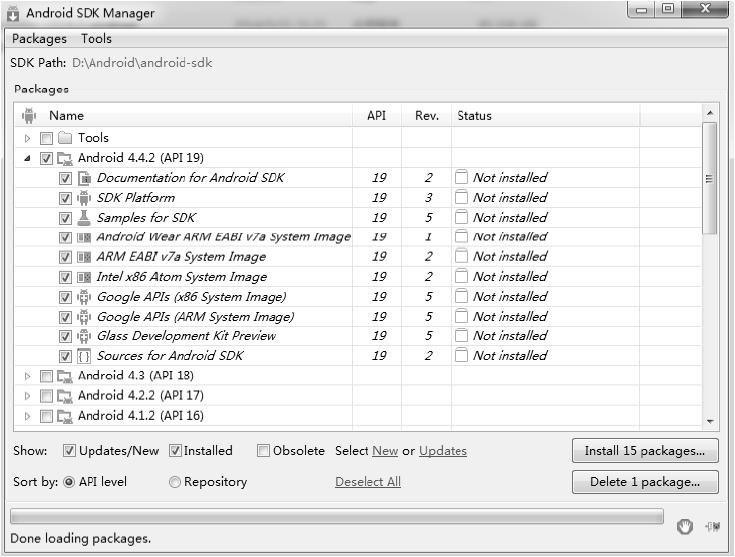Viewport: 735px width, 557px height.
Task: Expand the Android 4.1.2 (API 16) node
Action: tap(27, 416)
